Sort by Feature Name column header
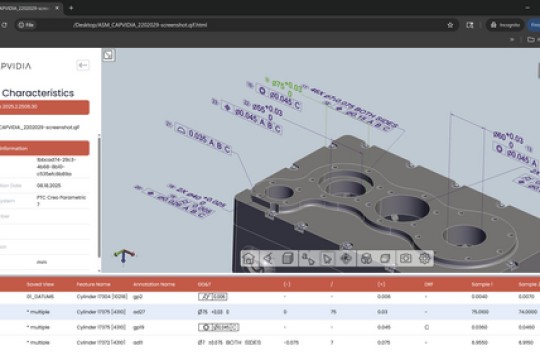This screenshot has width=540, height=360. click(93, 284)
